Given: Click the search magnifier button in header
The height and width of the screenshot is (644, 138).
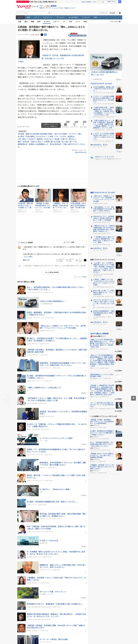Looking at the screenshot, I should coord(49,13).
